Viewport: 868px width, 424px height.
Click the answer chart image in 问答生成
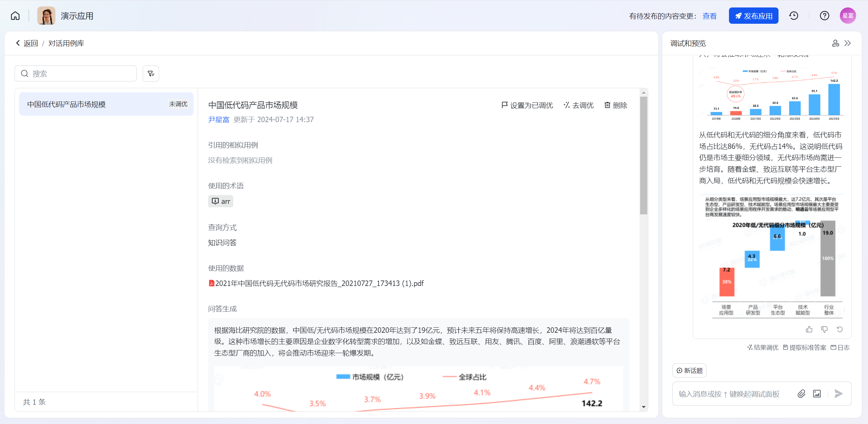tap(419, 389)
